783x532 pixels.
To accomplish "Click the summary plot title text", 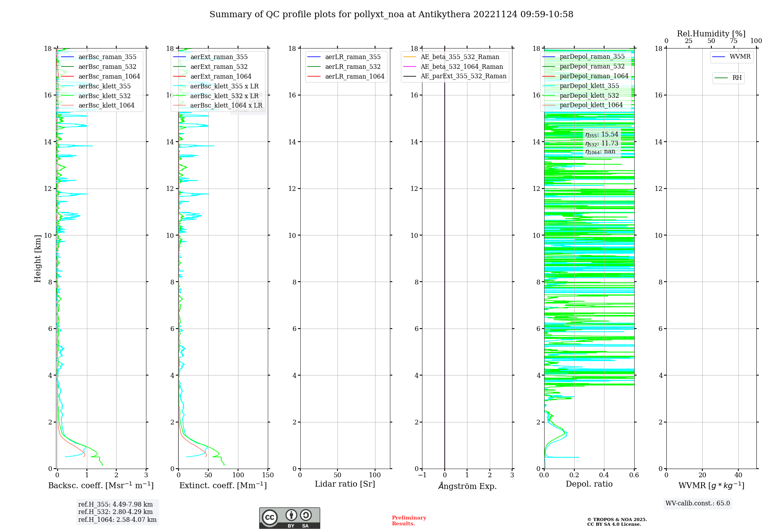I will point(391,14).
